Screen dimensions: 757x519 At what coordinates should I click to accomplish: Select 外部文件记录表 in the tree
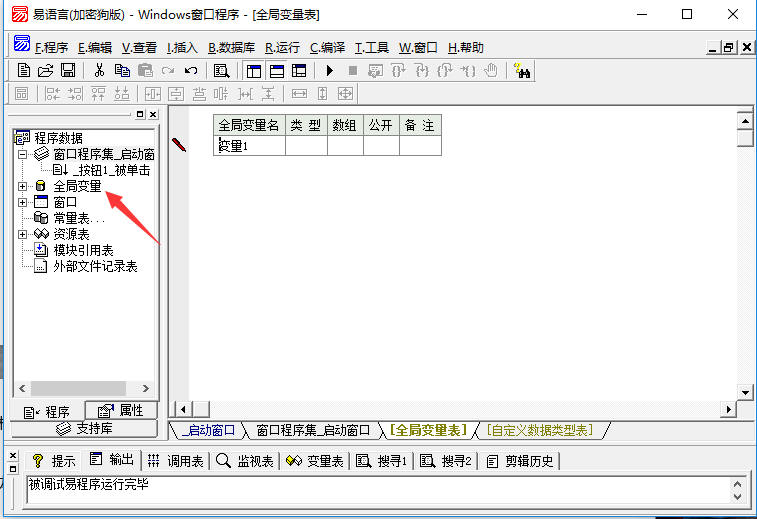(x=95, y=266)
